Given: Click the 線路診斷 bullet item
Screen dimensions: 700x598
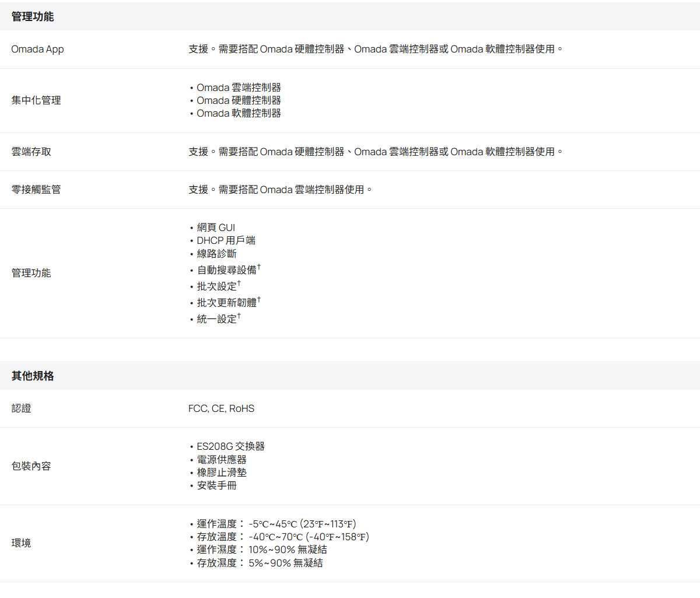Looking at the screenshot, I should coord(216,254).
